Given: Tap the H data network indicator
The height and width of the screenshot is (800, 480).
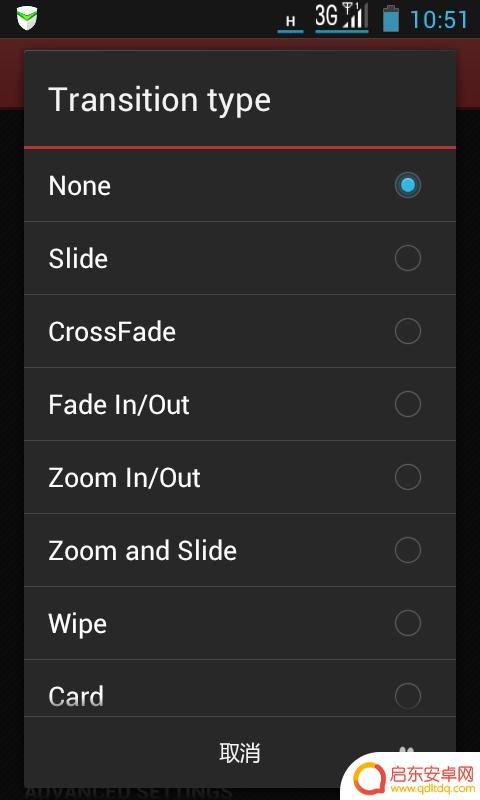Looking at the screenshot, I should point(290,23).
